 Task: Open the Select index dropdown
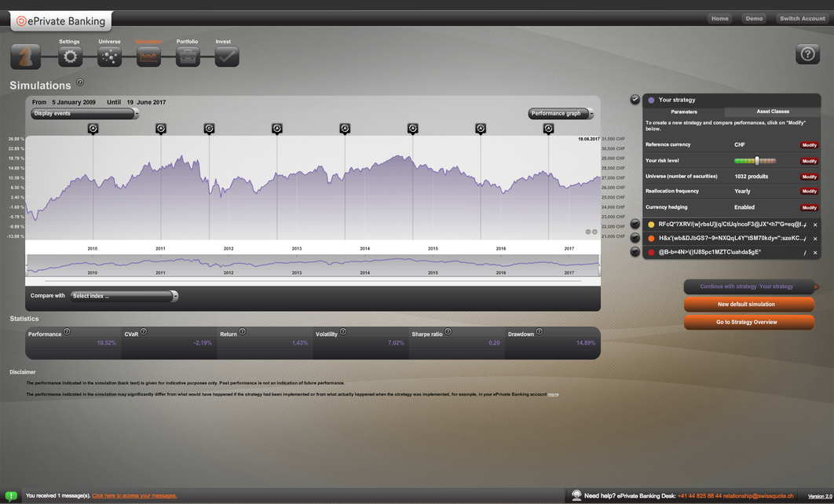124,296
